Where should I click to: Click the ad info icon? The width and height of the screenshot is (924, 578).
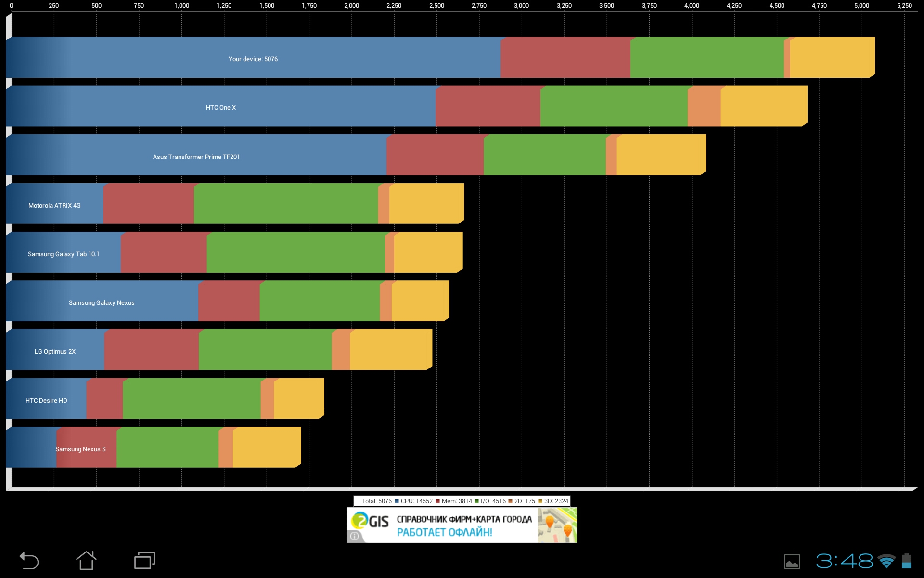(355, 536)
